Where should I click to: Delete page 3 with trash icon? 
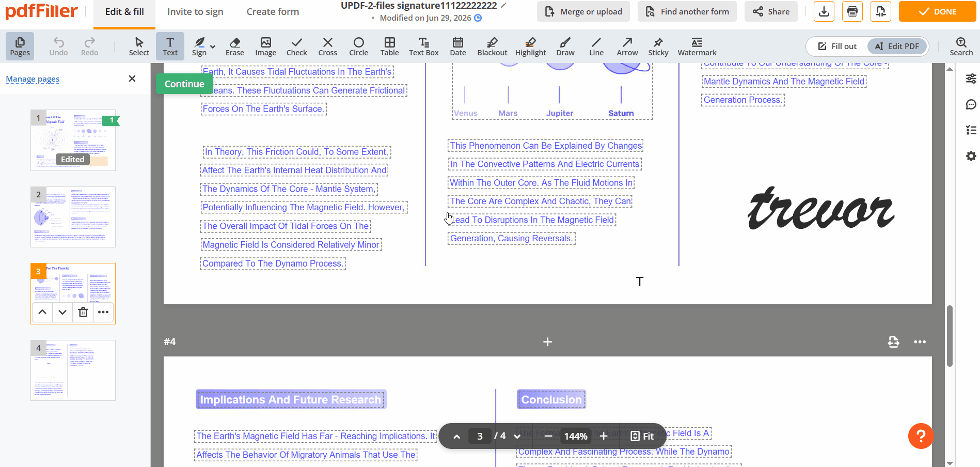83,312
